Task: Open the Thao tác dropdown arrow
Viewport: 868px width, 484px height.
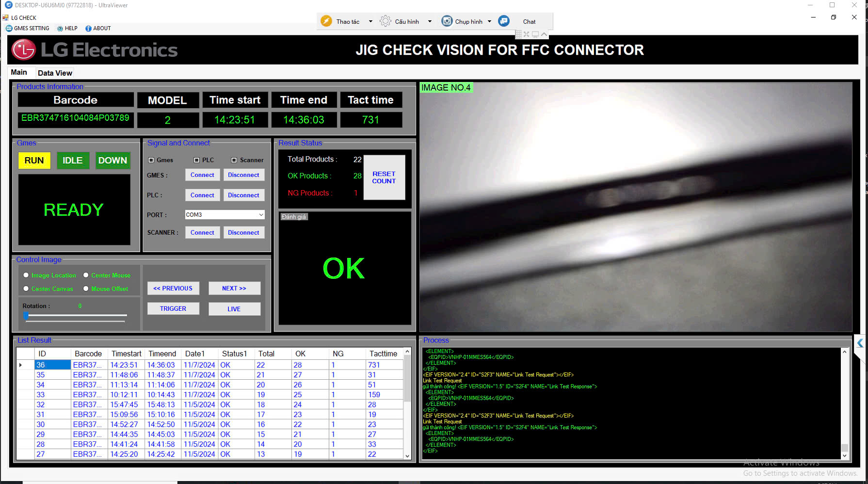Action: coord(370,21)
